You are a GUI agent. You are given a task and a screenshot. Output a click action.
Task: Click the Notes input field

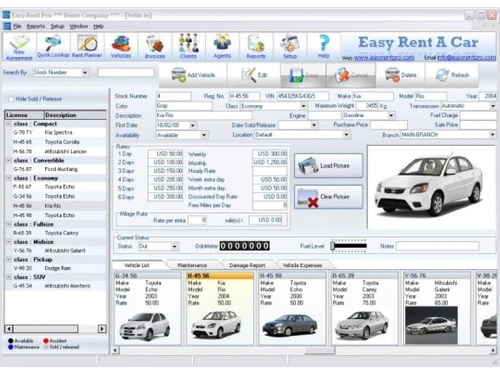pyautogui.click(x=437, y=246)
